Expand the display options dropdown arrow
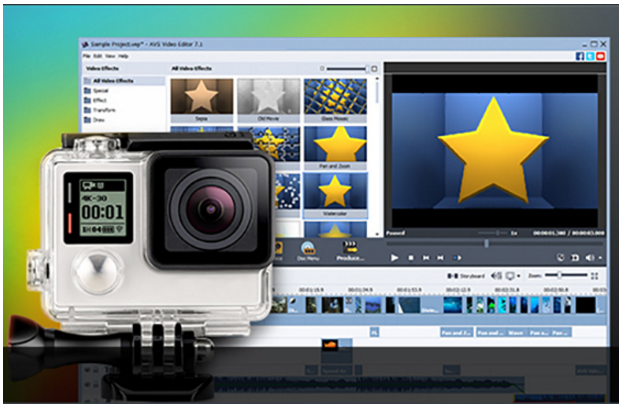 coord(518,276)
